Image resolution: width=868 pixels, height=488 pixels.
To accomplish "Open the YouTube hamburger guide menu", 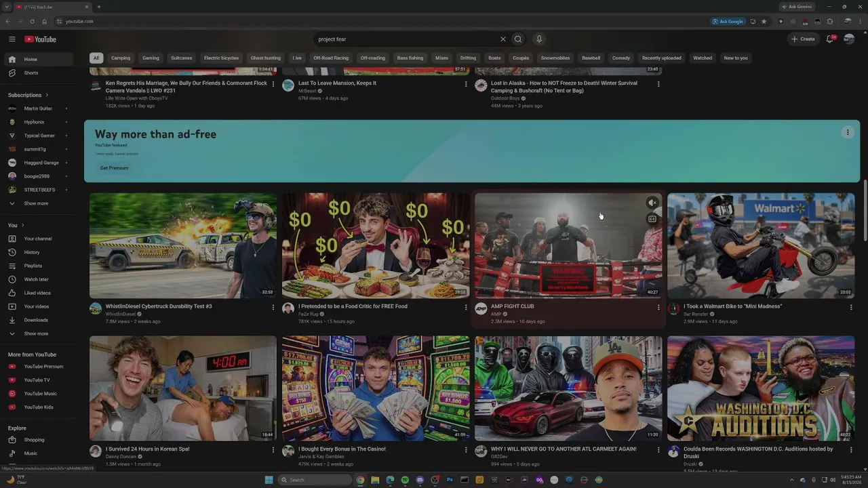I will click(x=12, y=39).
